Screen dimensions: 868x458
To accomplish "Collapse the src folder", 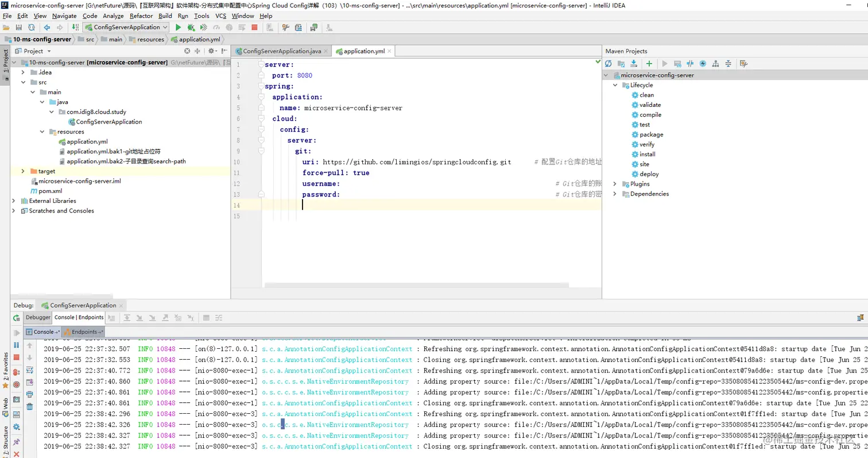I will (x=23, y=82).
